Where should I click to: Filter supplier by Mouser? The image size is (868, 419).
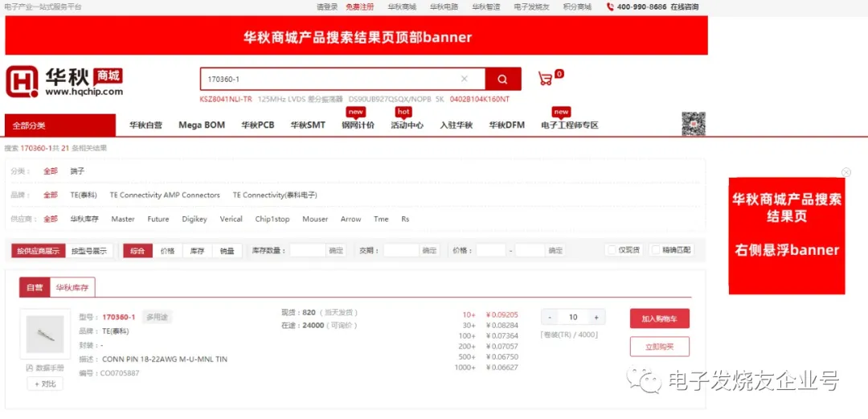tap(315, 219)
